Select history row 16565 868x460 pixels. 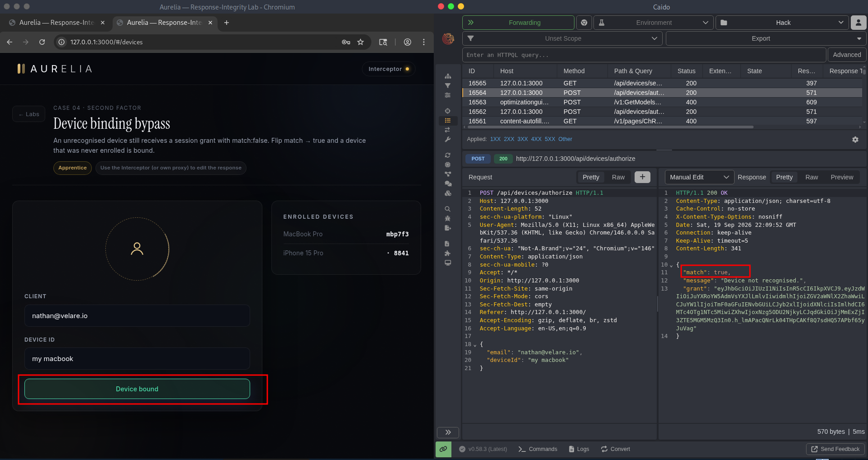tap(662, 83)
